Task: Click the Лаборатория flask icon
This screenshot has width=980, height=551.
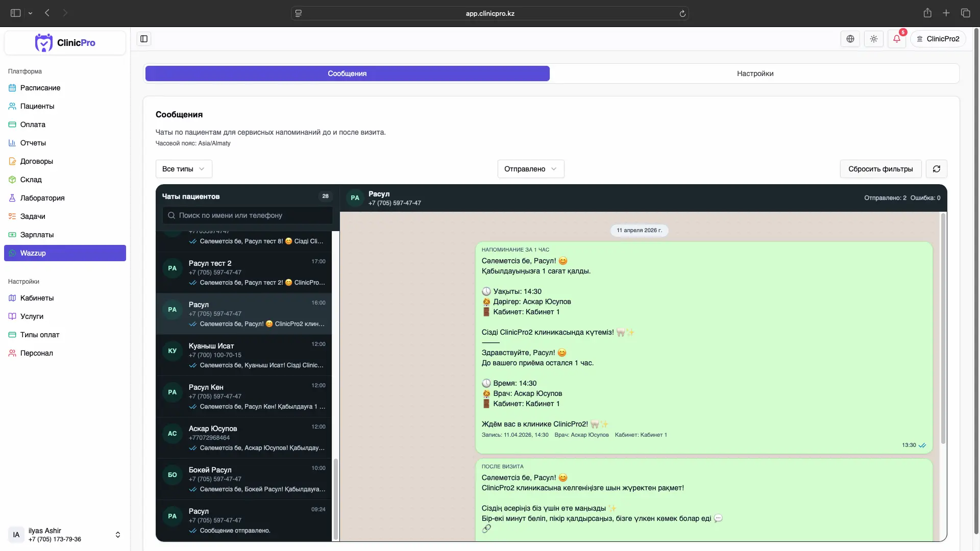Action: tap(12, 198)
